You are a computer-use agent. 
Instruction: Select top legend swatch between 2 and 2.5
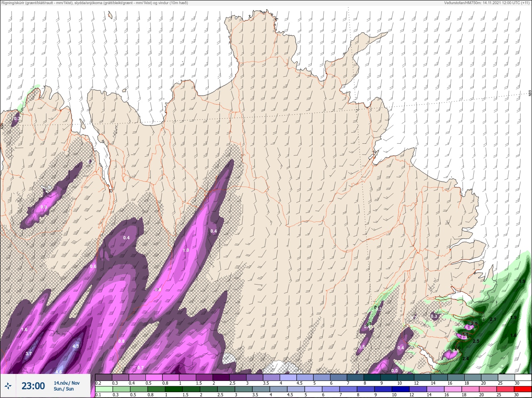222,378
